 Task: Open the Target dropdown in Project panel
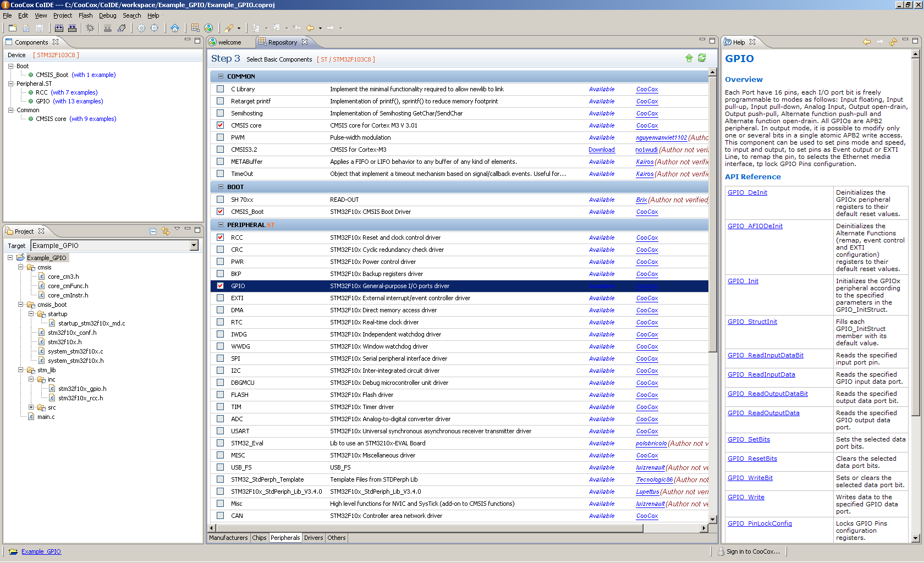[x=194, y=246]
